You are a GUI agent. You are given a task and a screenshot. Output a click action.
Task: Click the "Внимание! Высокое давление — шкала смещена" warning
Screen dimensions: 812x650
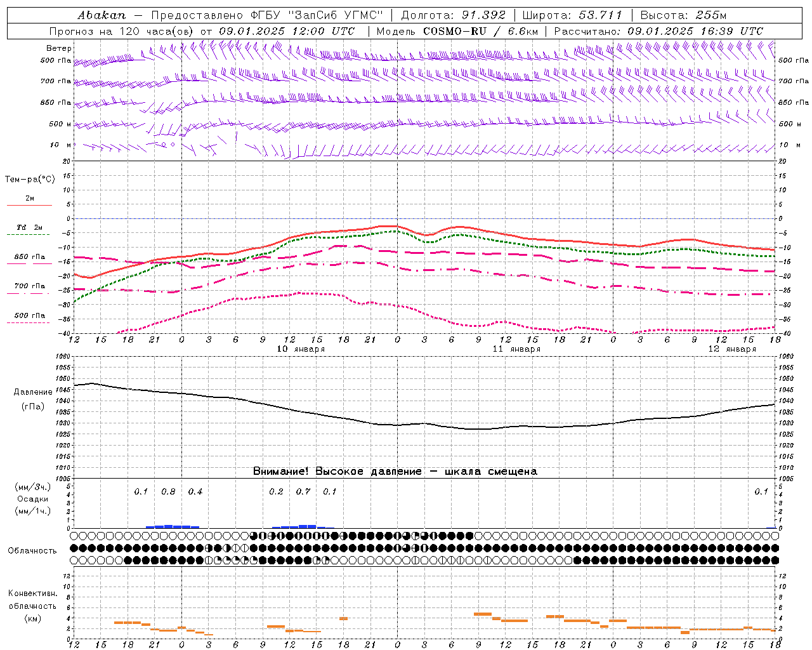[395, 472]
